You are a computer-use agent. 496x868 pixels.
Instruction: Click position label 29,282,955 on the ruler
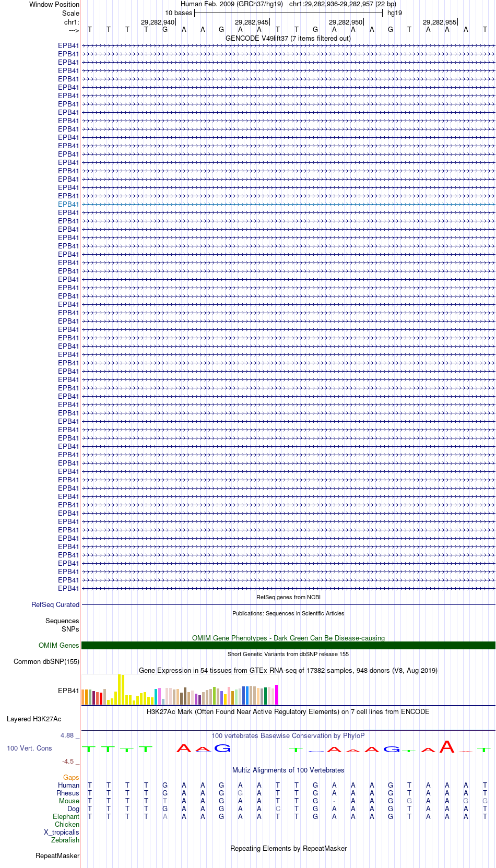coord(440,22)
